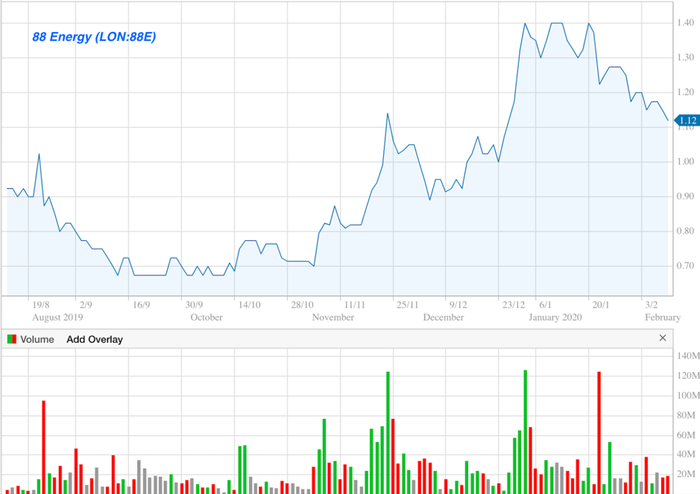The height and width of the screenshot is (494, 700).
Task: Close the Volume panel with the X
Action: click(662, 338)
